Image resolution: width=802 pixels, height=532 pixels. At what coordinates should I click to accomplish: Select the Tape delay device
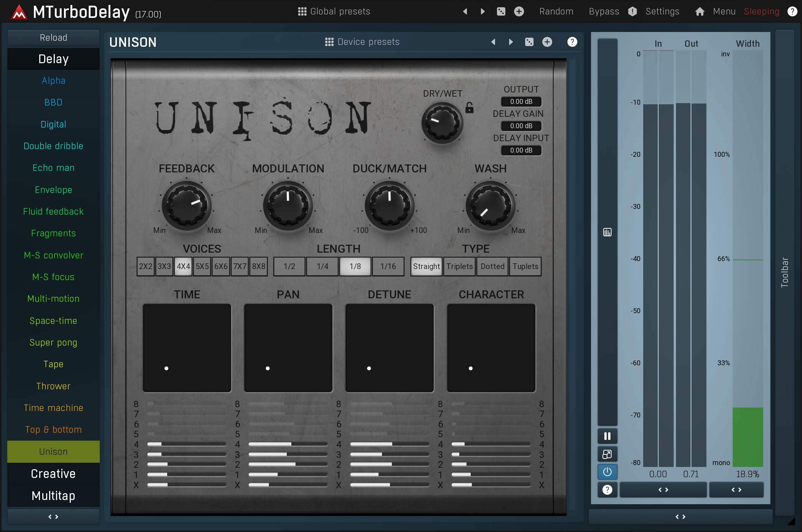53,364
